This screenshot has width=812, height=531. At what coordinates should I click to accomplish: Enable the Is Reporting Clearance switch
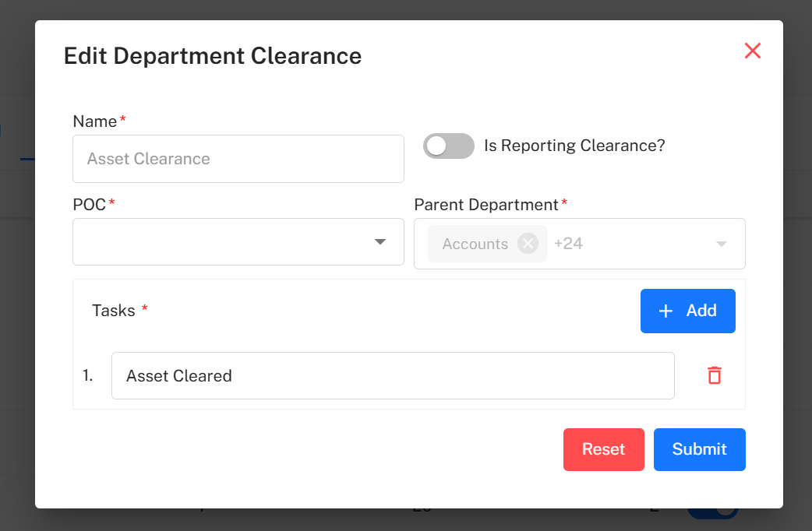pos(448,146)
